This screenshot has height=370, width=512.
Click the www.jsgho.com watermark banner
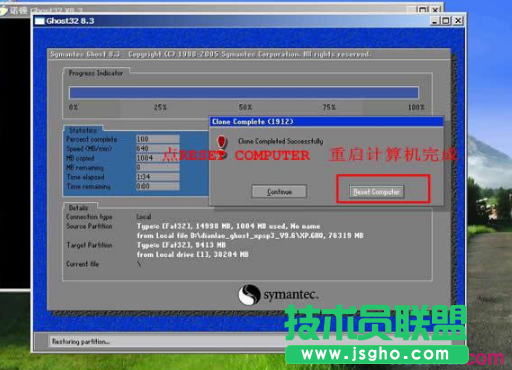[x=377, y=354]
